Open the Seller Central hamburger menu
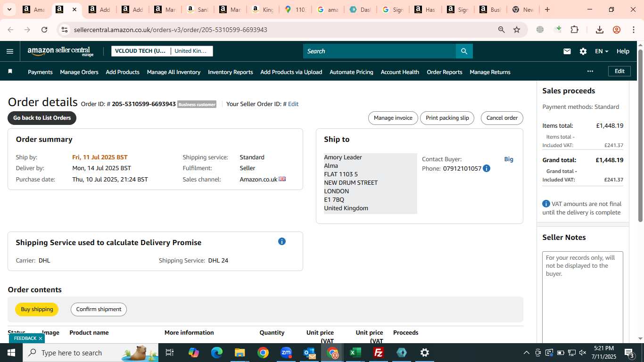The width and height of the screenshot is (644, 362). click(x=10, y=51)
